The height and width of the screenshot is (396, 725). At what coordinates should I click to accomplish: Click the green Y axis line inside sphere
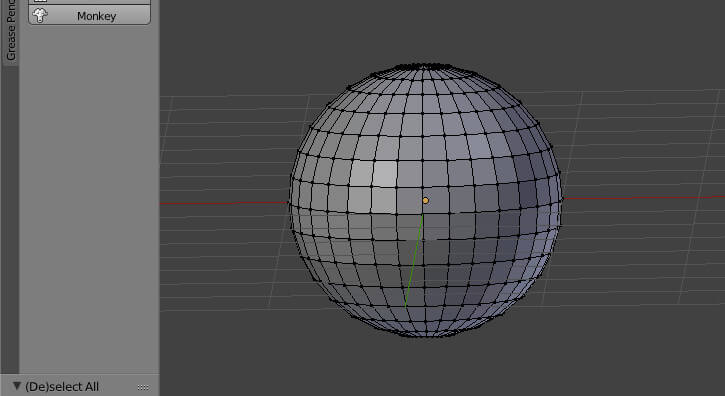pos(414,260)
